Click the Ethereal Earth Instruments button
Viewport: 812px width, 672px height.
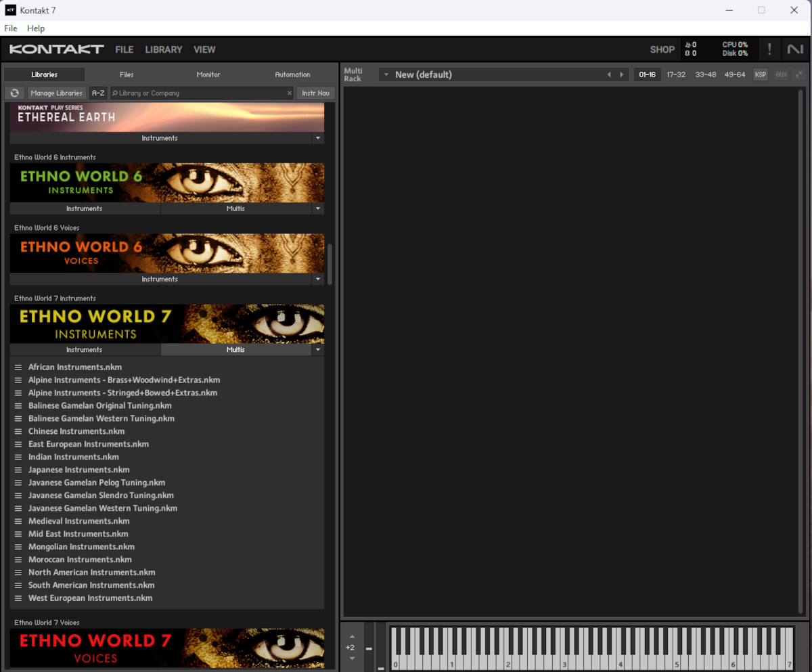pos(160,138)
